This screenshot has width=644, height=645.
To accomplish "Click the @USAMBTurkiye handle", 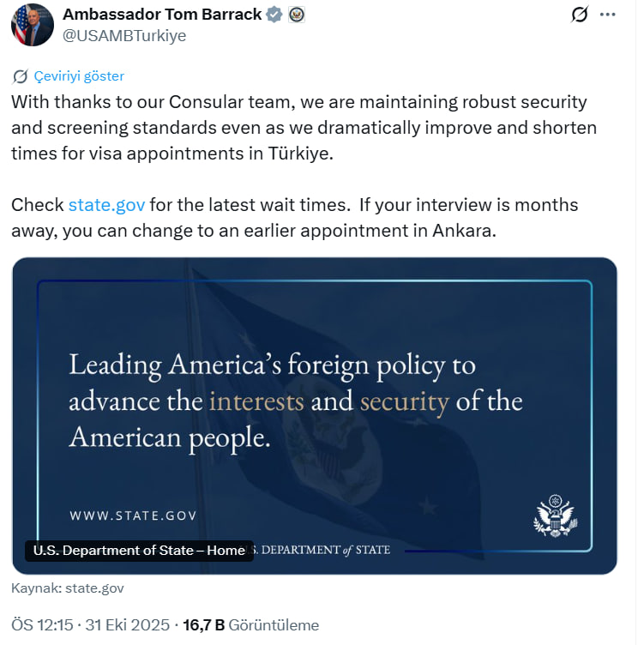I will tap(124, 35).
